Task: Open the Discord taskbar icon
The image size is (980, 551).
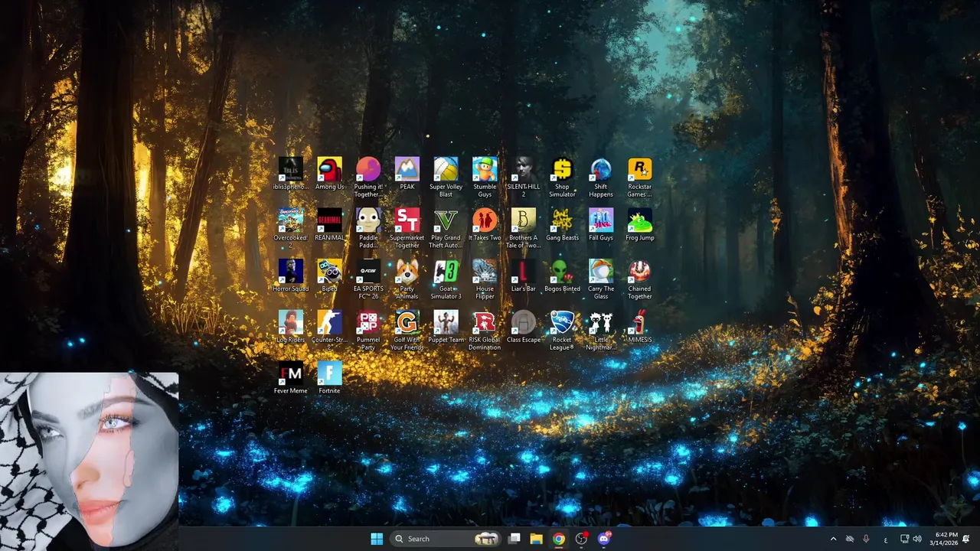Action: click(x=604, y=539)
